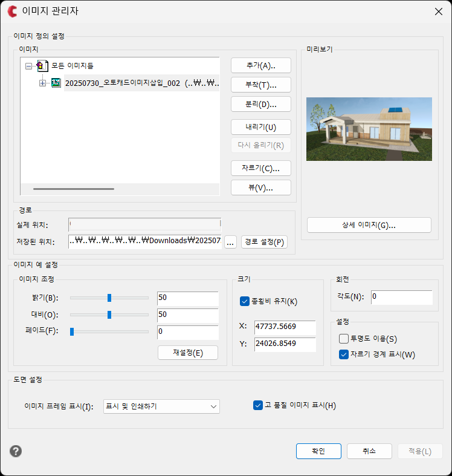Image resolution: width=452 pixels, height=476 pixels.
Task: Click the house preview thumbnail
Action: click(369, 129)
